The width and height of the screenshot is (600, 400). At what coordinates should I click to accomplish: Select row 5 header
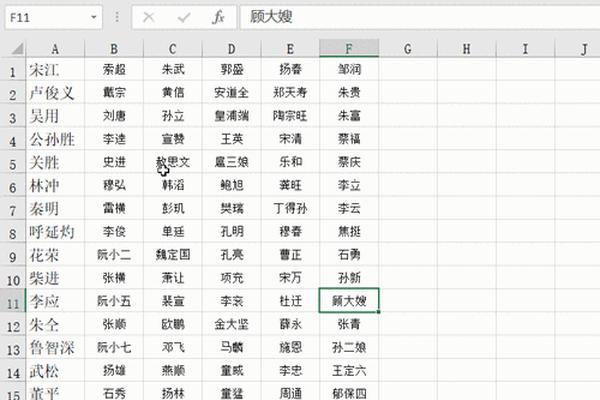click(13, 164)
